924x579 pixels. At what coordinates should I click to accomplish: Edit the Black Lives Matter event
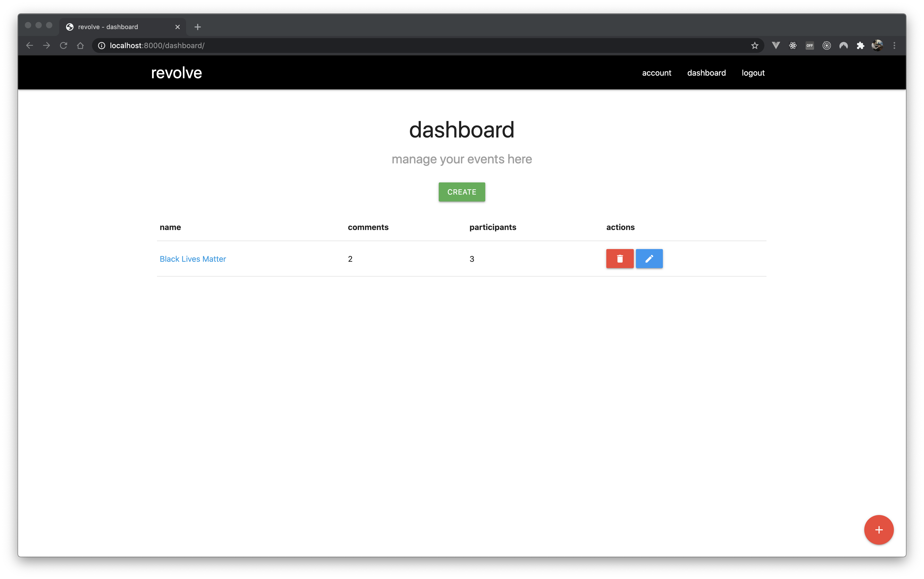tap(649, 259)
